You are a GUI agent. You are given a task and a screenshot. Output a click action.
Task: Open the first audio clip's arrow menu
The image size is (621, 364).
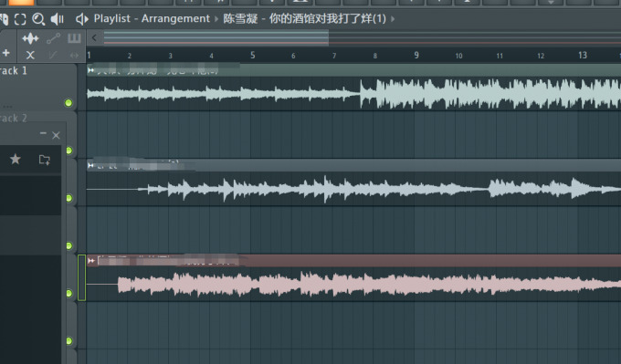click(x=90, y=70)
